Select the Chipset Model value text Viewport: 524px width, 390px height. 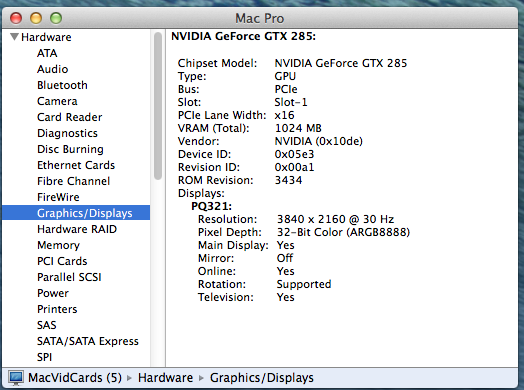[341, 63]
